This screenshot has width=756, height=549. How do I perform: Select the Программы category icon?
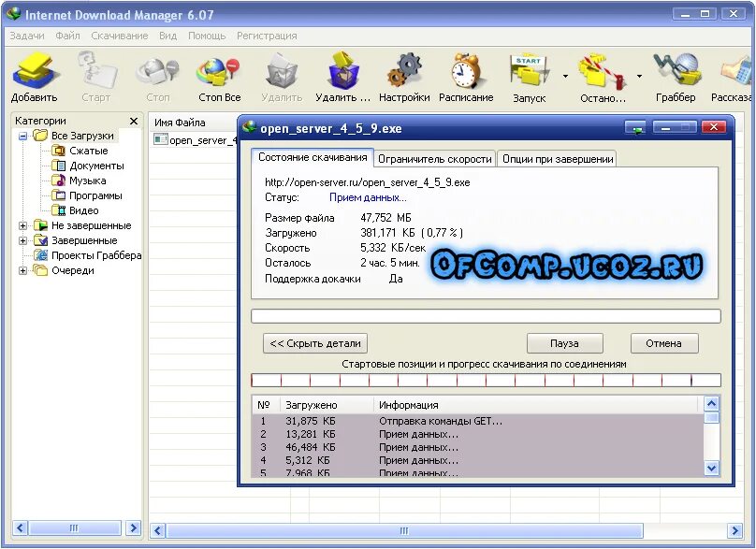pyautogui.click(x=58, y=195)
